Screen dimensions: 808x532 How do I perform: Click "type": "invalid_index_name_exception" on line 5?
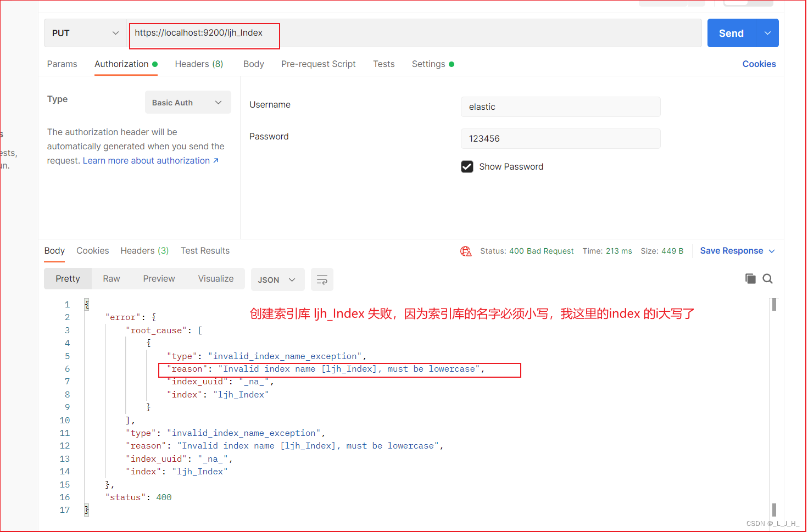pyautogui.click(x=266, y=356)
